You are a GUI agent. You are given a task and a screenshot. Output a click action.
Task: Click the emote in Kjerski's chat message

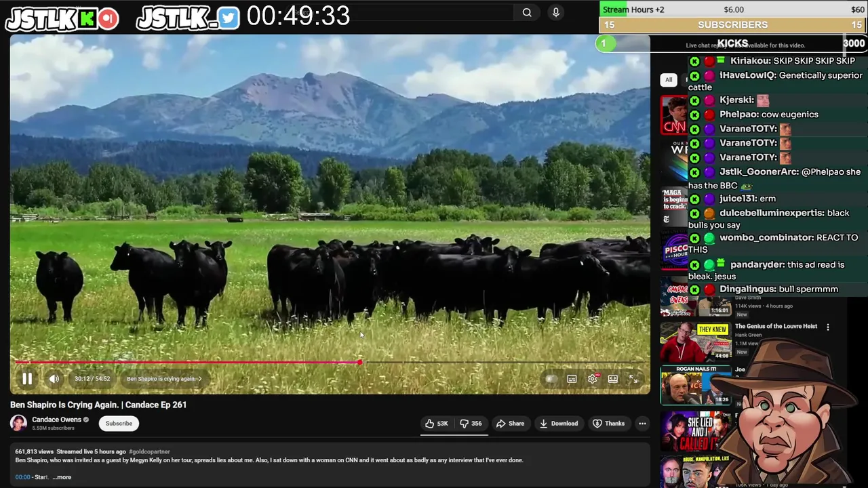click(763, 100)
